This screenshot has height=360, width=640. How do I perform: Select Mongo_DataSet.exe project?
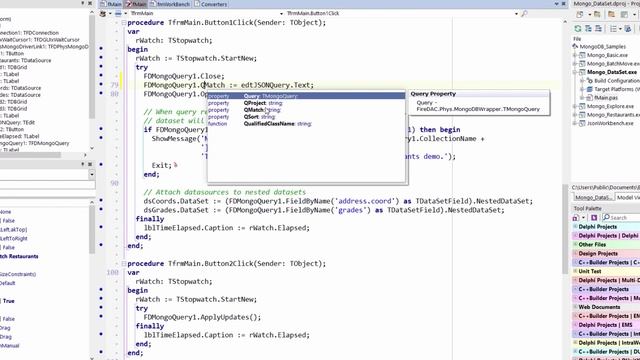[x=612, y=72]
